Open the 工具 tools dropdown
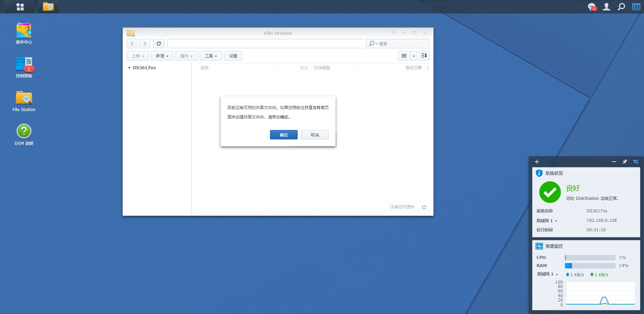644x314 pixels. pos(211,56)
